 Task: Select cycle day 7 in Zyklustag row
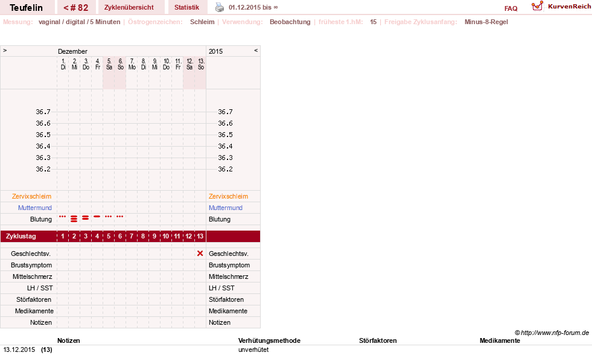click(132, 237)
